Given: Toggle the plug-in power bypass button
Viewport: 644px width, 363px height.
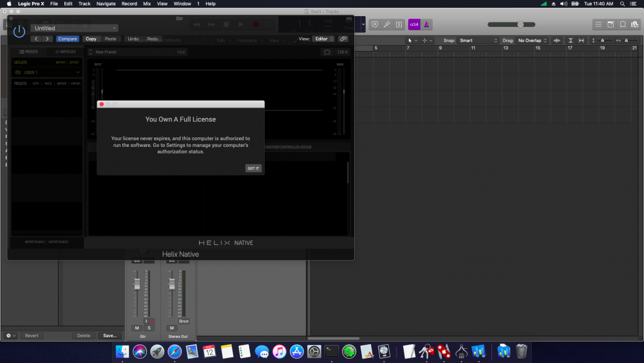Looking at the screenshot, I should coord(19,31).
